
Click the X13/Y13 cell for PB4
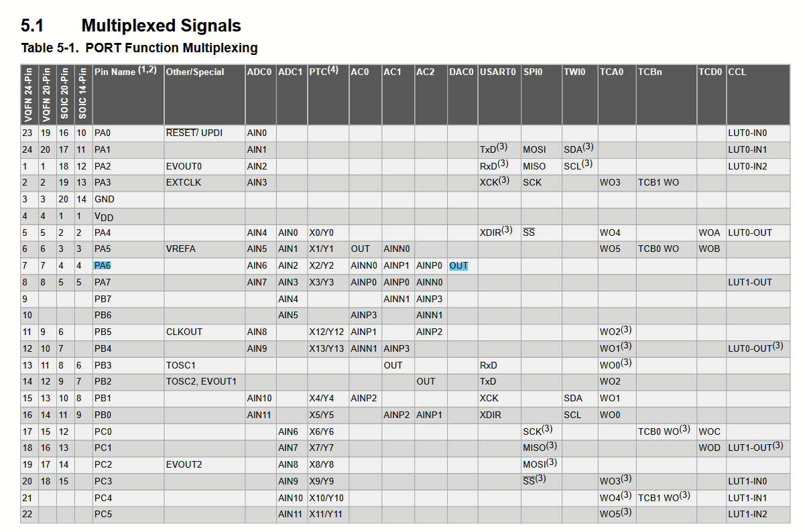(326, 349)
